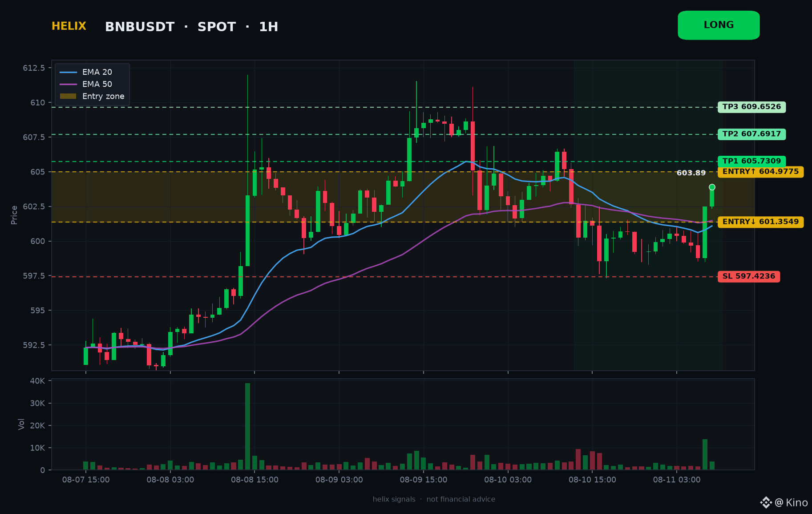Click the Price axis title
The width and height of the screenshot is (812, 514).
(14, 215)
